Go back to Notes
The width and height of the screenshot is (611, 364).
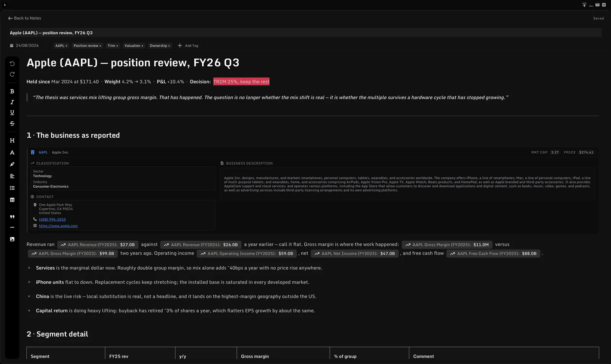pyautogui.click(x=24, y=18)
